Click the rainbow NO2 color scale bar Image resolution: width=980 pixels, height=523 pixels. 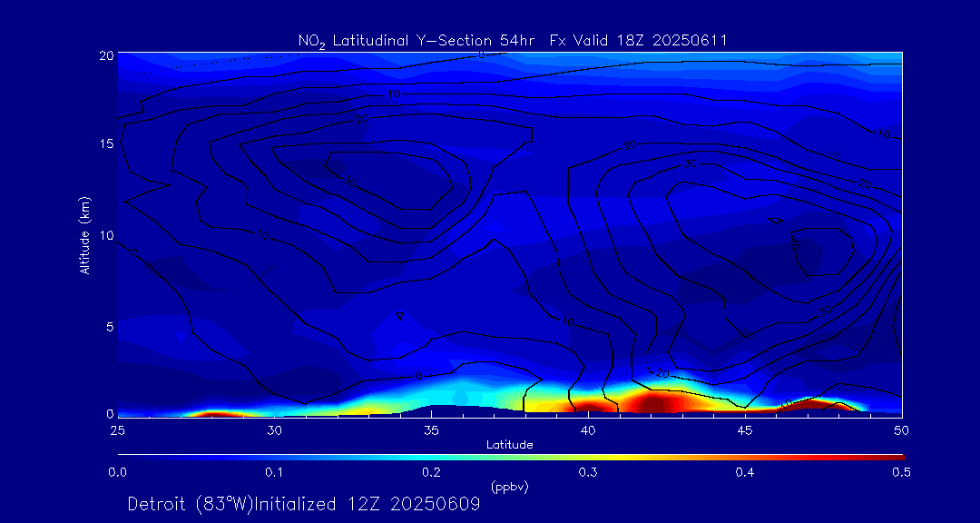(x=511, y=458)
